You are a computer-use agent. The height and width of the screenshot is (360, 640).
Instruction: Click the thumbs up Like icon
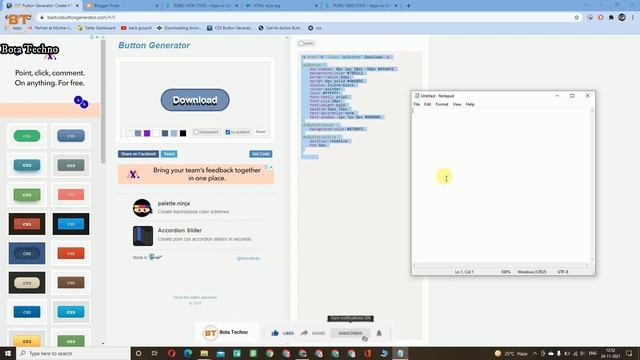click(275, 333)
